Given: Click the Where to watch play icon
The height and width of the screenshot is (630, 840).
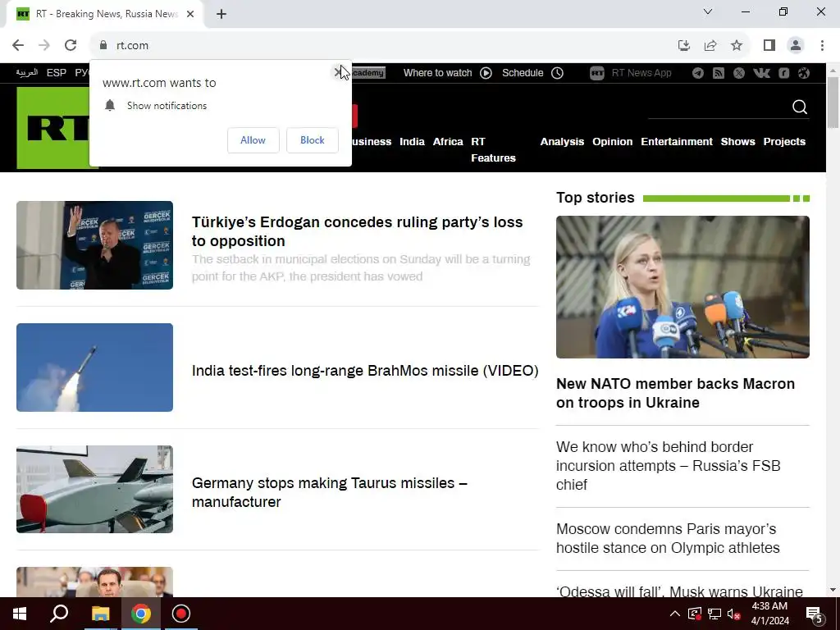Looking at the screenshot, I should pyautogui.click(x=486, y=73).
